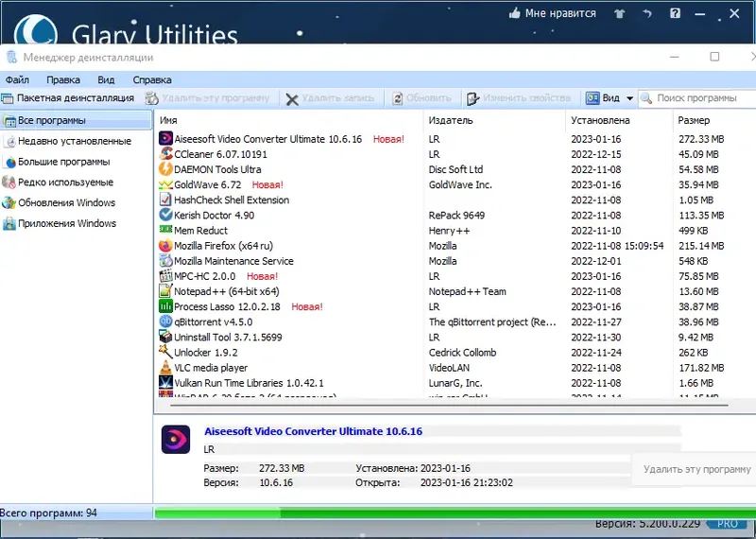Click the VLC media player cone icon
This screenshot has width=756, height=539.
click(x=165, y=368)
